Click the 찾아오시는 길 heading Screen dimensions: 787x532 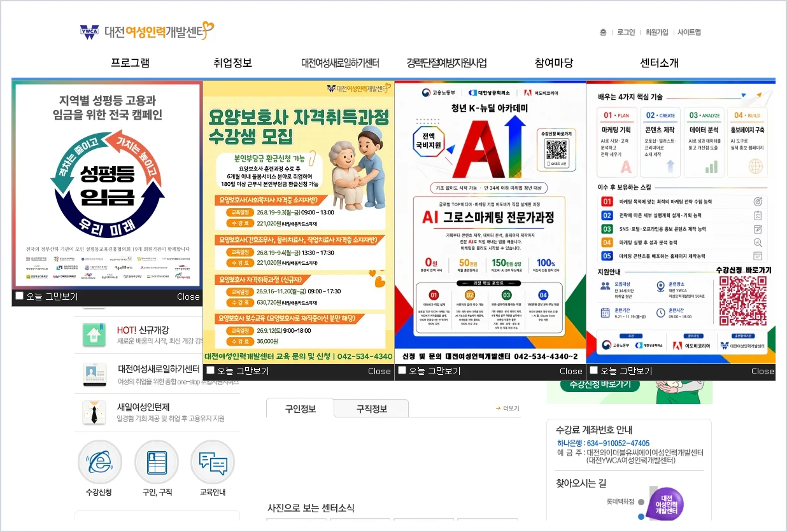point(581,483)
